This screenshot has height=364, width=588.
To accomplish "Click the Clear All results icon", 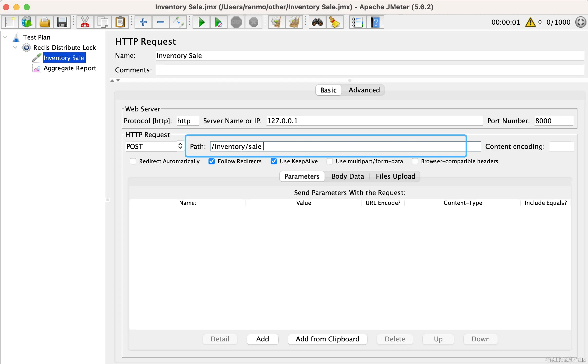I will pyautogui.click(x=294, y=22).
